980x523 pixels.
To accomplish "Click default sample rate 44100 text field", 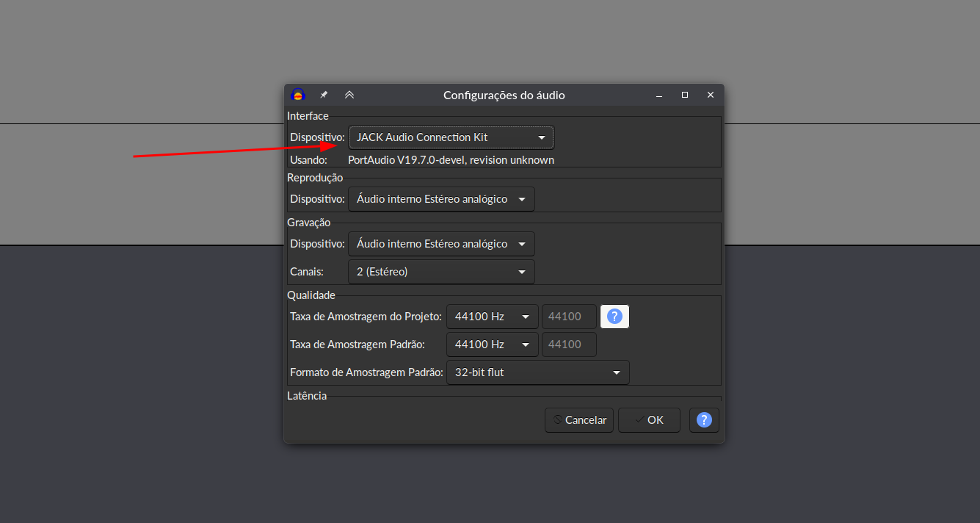I will click(569, 345).
